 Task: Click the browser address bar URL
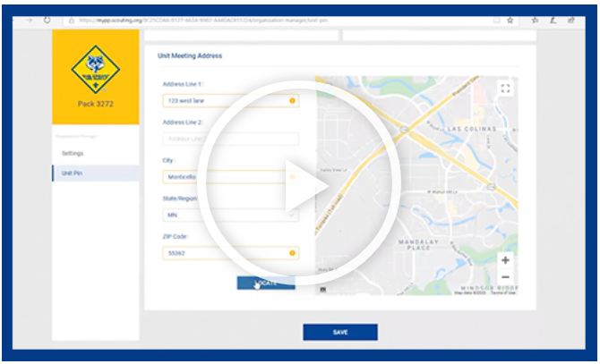click(269, 19)
